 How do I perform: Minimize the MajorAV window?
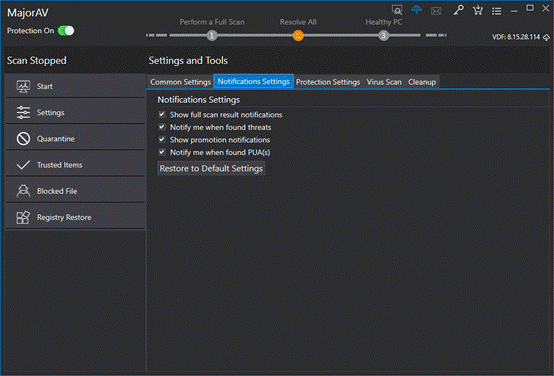tap(514, 11)
